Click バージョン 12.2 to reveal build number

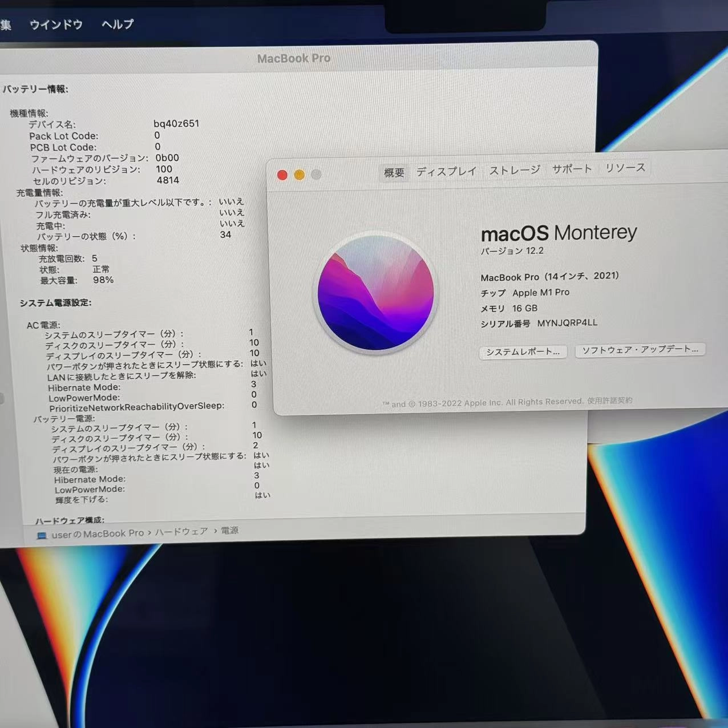512,250
